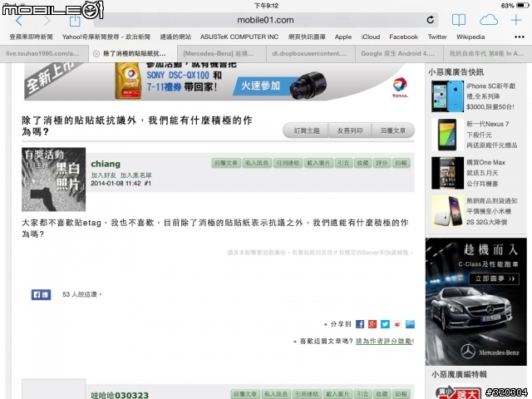
Task: Click 收藏 in chiang's post toolbar
Action: (362, 163)
